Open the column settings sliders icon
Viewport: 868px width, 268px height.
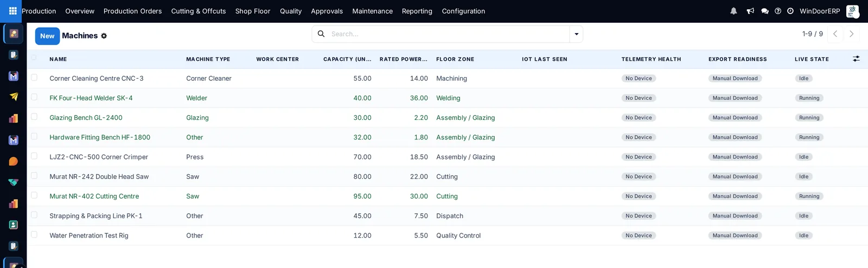(856, 59)
